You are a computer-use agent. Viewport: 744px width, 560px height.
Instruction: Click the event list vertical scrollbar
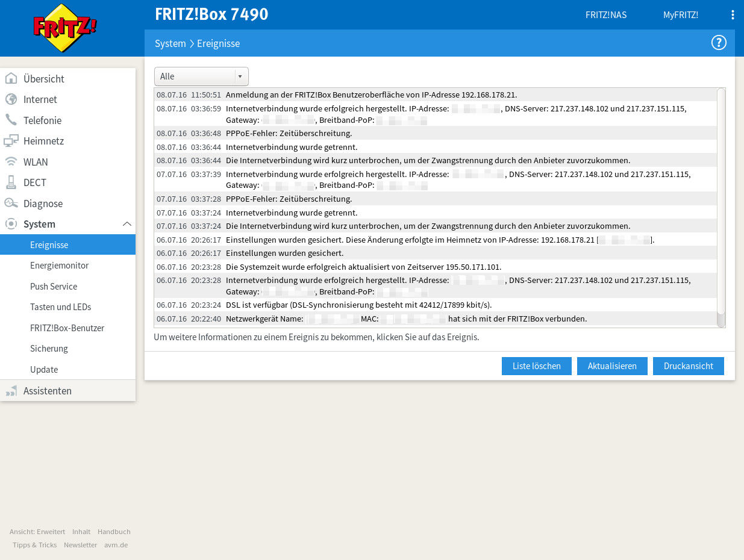point(721,205)
